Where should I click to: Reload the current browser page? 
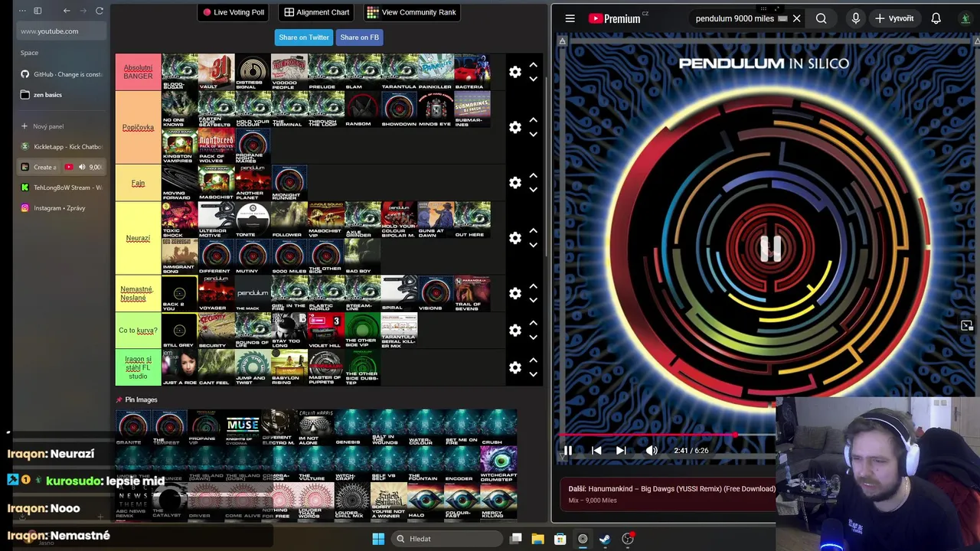tap(99, 11)
